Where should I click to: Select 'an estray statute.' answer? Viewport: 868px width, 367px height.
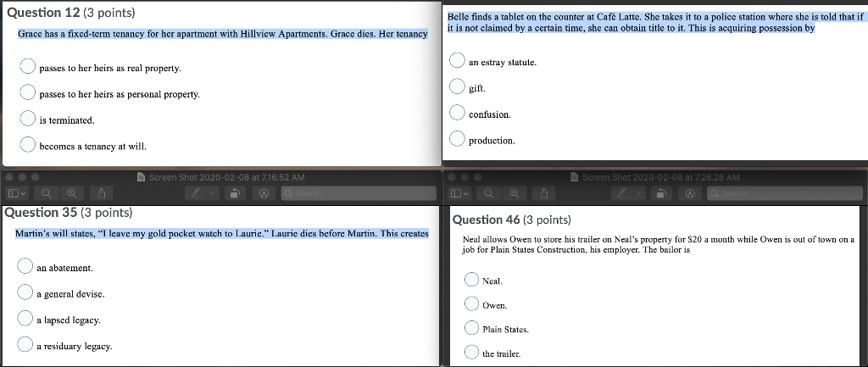(x=457, y=60)
